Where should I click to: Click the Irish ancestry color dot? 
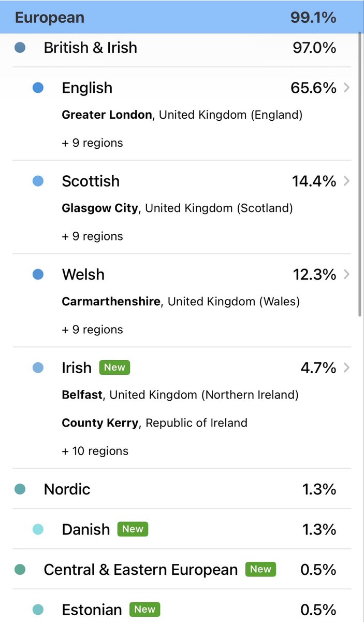[38, 368]
